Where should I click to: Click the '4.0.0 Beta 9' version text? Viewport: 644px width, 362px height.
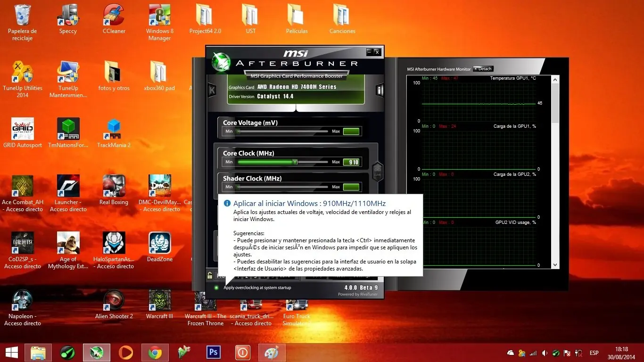(x=361, y=288)
